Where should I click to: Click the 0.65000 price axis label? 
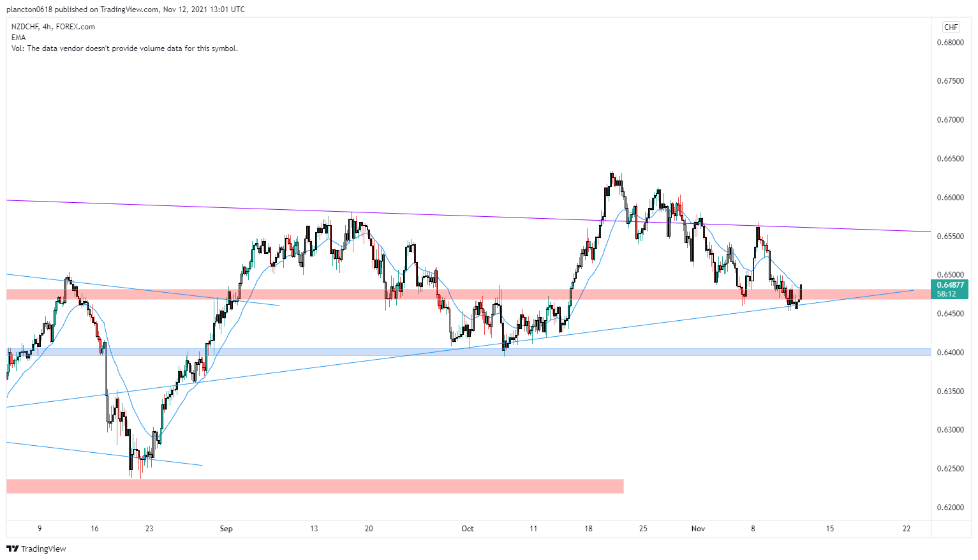click(x=950, y=275)
